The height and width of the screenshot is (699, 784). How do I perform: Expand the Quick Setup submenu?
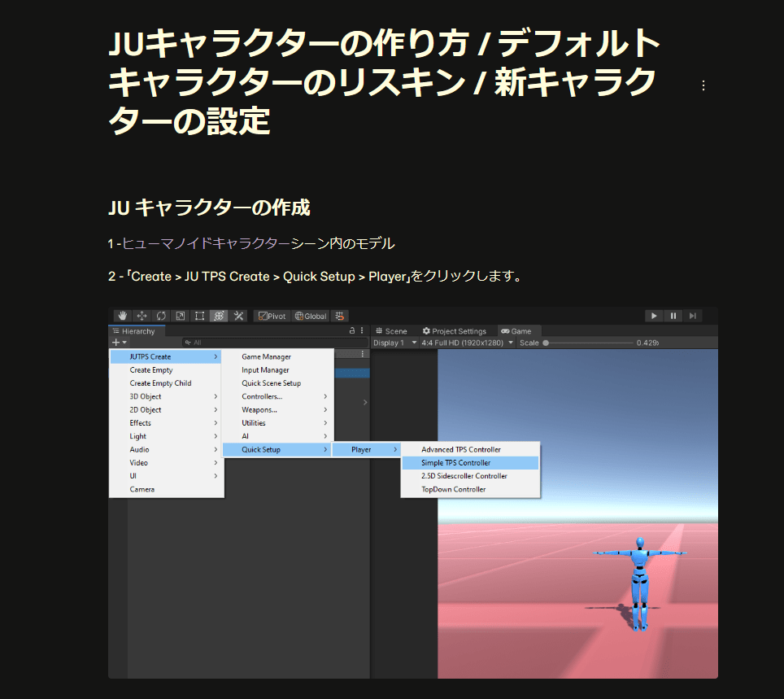click(x=278, y=449)
